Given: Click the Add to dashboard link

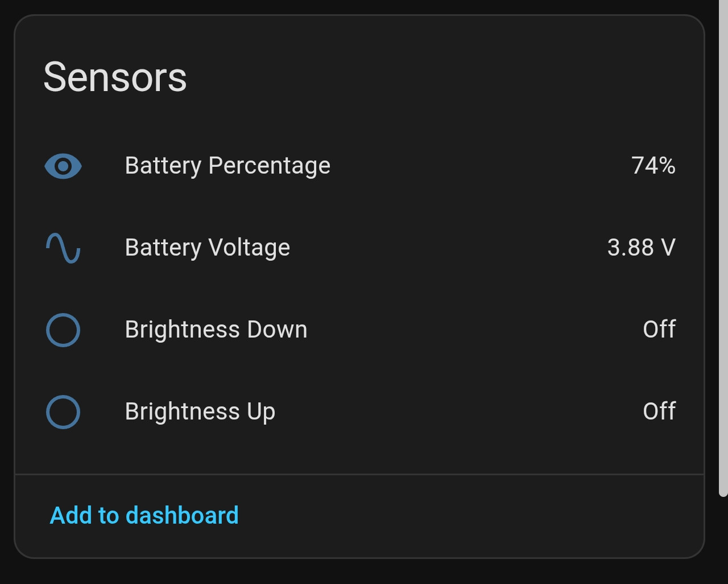Looking at the screenshot, I should pyautogui.click(x=144, y=516).
